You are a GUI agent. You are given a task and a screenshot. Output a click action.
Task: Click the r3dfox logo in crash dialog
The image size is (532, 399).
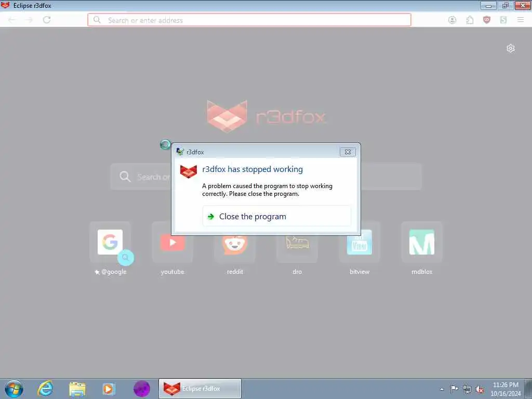tap(188, 171)
